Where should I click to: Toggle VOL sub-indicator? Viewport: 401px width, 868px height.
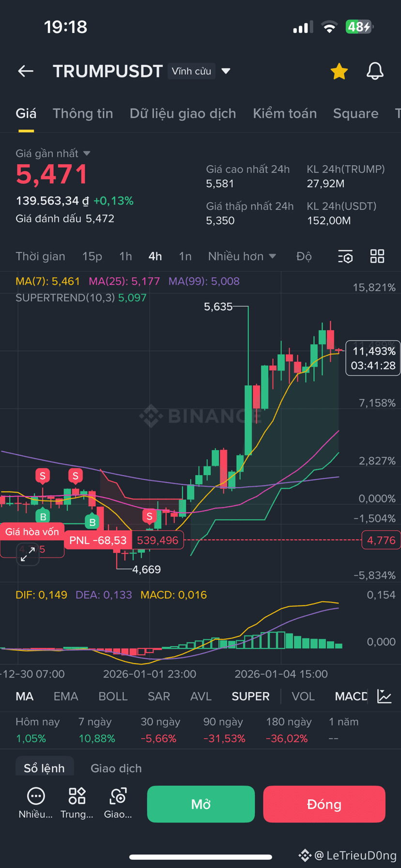pyautogui.click(x=303, y=697)
